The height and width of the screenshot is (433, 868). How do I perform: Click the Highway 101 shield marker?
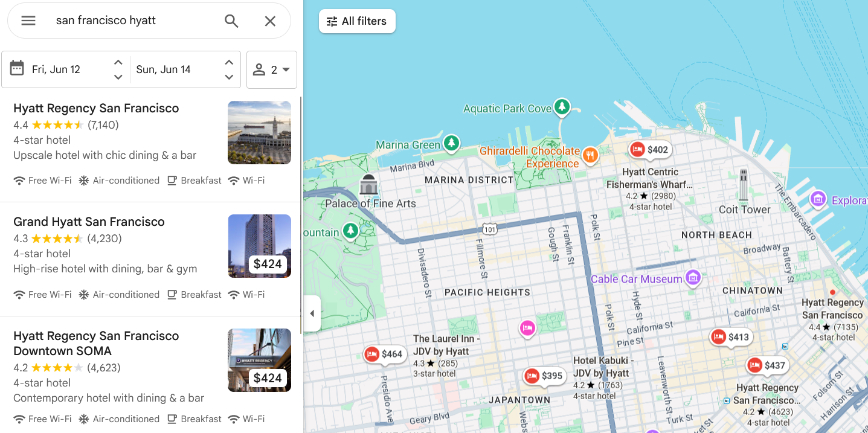click(x=489, y=229)
